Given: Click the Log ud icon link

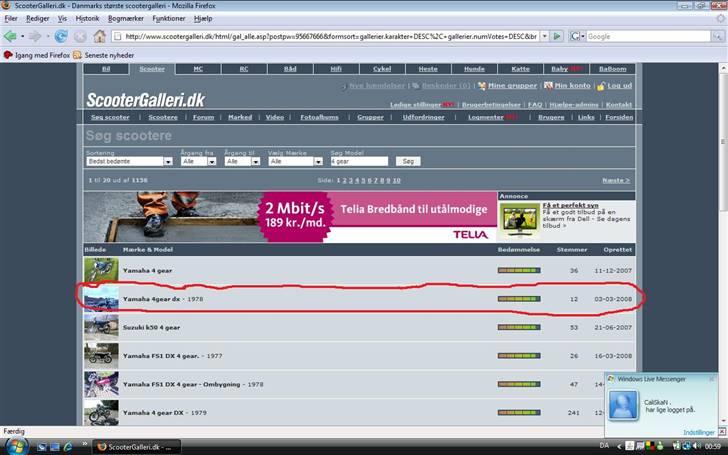Looking at the screenshot, I should 613,86.
